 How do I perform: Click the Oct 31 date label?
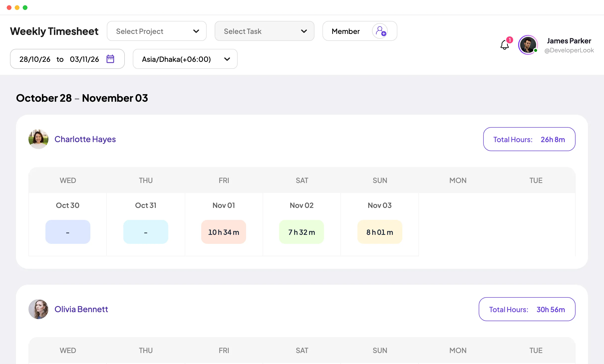(x=146, y=205)
